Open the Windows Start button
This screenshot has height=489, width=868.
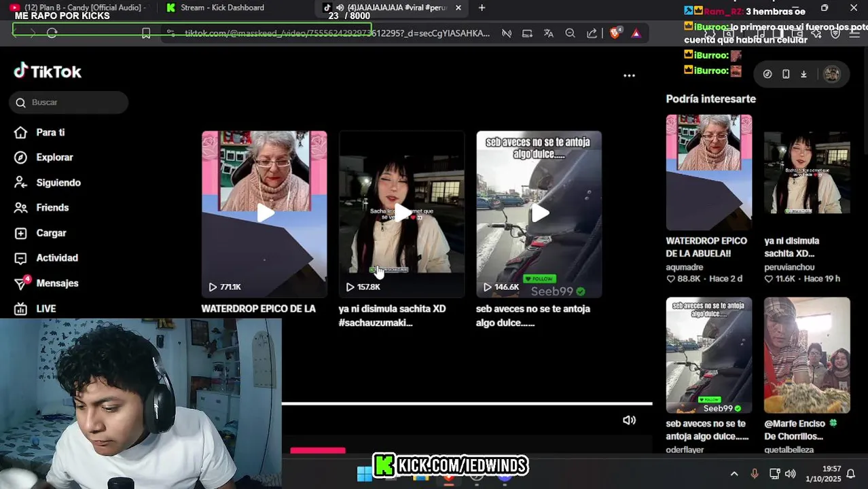[x=364, y=473]
